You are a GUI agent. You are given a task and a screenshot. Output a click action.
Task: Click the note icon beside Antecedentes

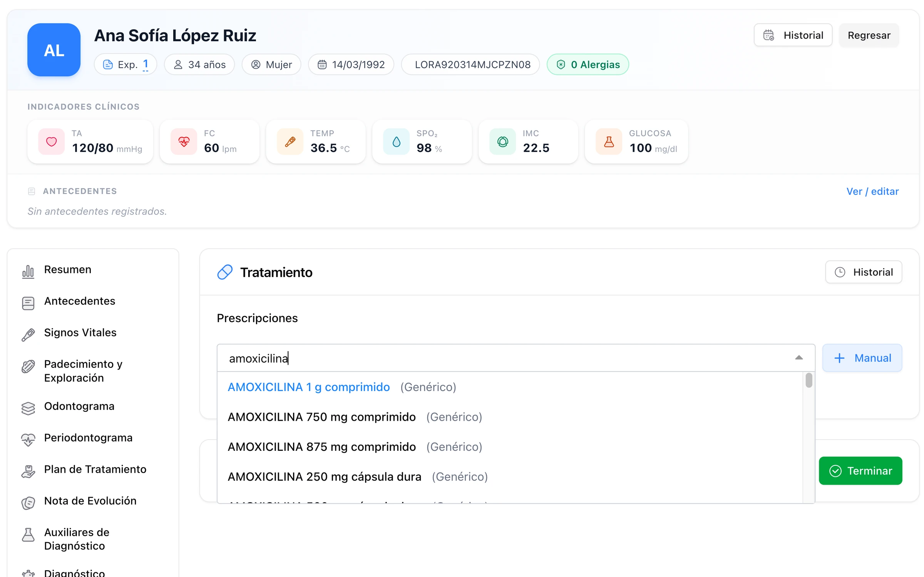pos(28,303)
